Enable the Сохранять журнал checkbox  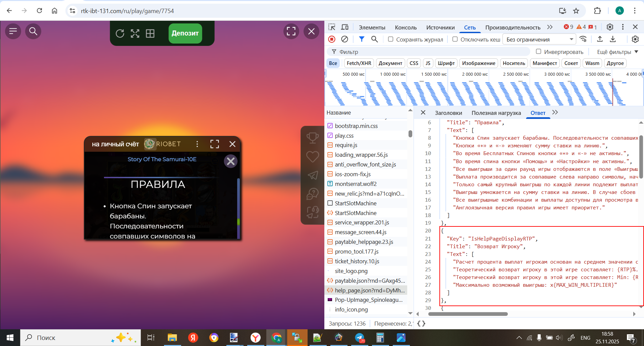(x=390, y=39)
